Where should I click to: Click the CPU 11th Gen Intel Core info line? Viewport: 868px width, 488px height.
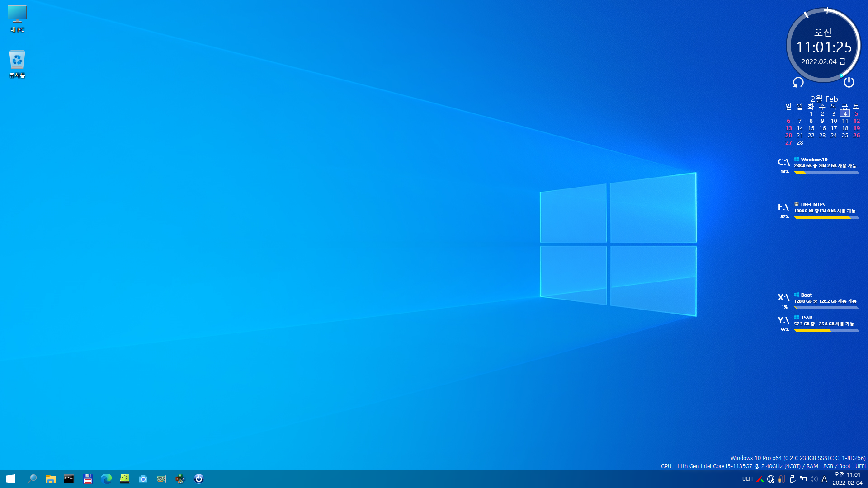click(763, 466)
